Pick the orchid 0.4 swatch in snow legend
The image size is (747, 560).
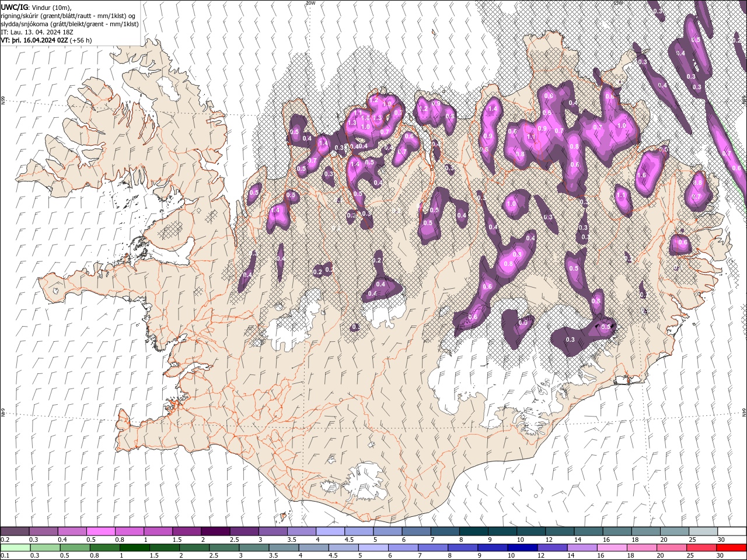coord(72,531)
